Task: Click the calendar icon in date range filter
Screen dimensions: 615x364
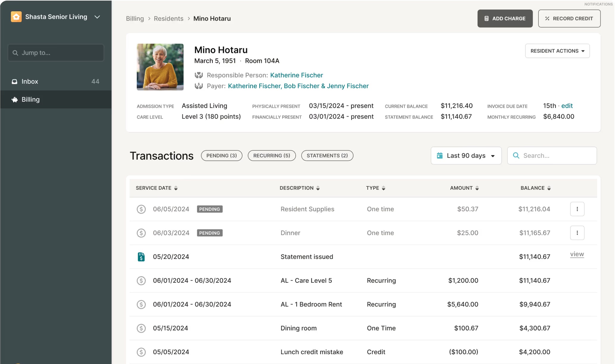Action: click(439, 155)
